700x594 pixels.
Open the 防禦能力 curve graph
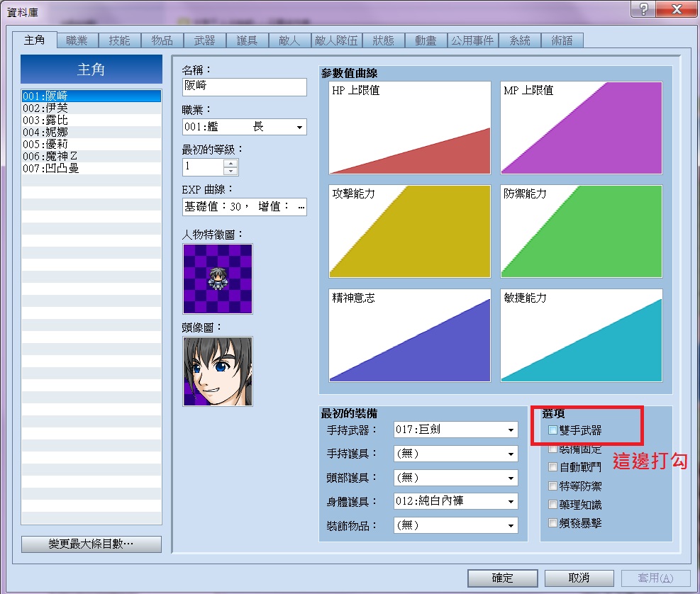(x=582, y=231)
